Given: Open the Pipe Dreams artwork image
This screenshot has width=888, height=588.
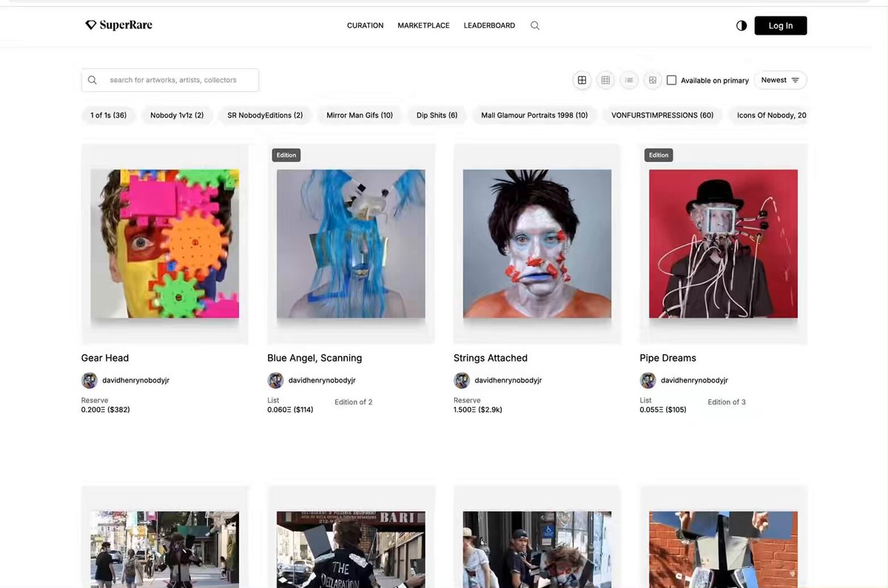Looking at the screenshot, I should pos(723,244).
